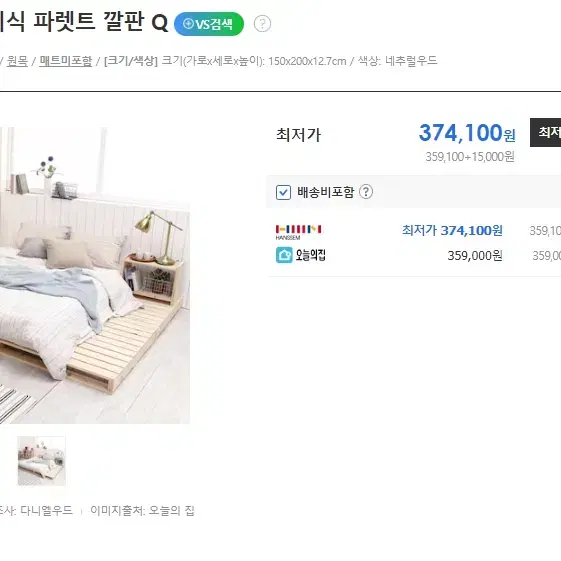
Task: Click the 다니엘우드 manufacturer text
Action: pos(46,510)
